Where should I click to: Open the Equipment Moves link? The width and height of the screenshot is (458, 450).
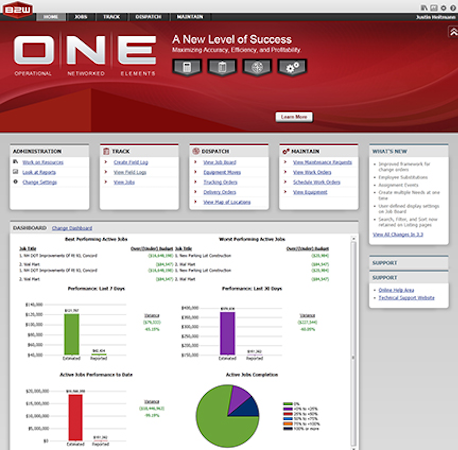[x=222, y=172]
